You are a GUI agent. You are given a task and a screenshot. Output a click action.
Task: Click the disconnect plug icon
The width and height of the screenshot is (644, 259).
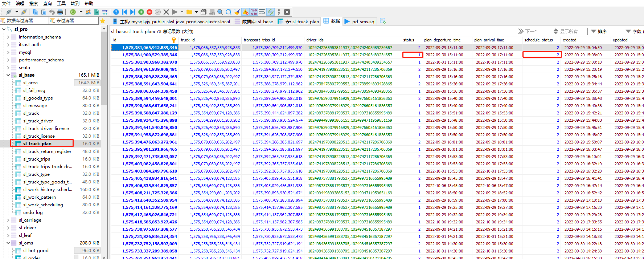[x=24, y=12]
